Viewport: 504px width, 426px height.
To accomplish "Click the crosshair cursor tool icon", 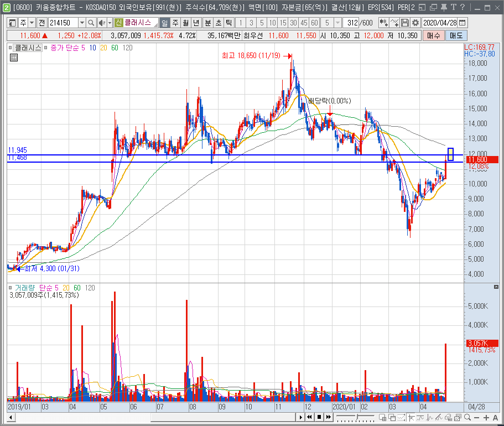I will pyautogui.click(x=412, y=418).
